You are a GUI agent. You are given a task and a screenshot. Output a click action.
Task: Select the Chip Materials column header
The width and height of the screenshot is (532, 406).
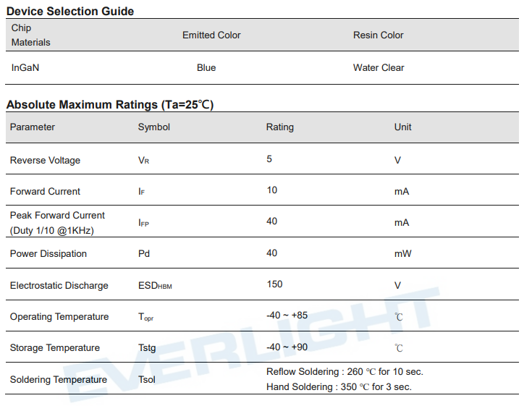click(30, 35)
